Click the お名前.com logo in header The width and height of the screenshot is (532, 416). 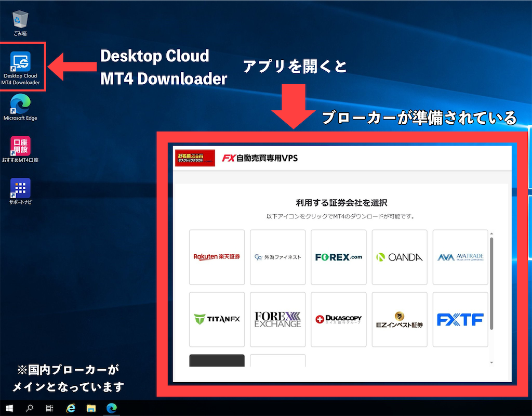click(x=195, y=158)
